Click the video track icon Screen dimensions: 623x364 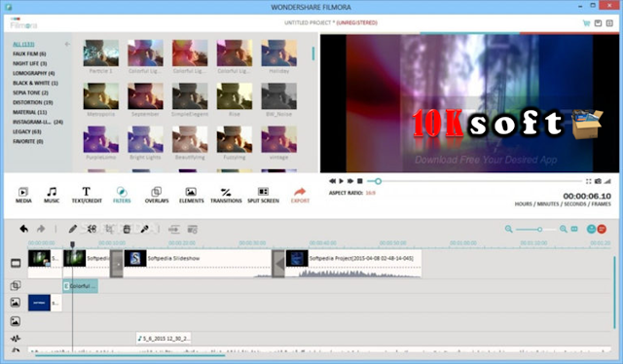click(x=16, y=263)
